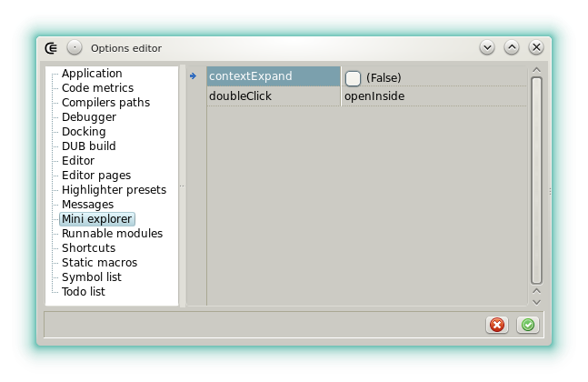
Task: Select the doubleClick property row
Action: [x=273, y=96]
